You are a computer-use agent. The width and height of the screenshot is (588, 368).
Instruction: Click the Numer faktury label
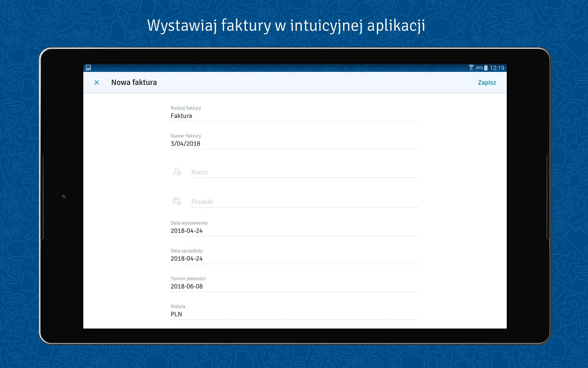[x=186, y=136]
